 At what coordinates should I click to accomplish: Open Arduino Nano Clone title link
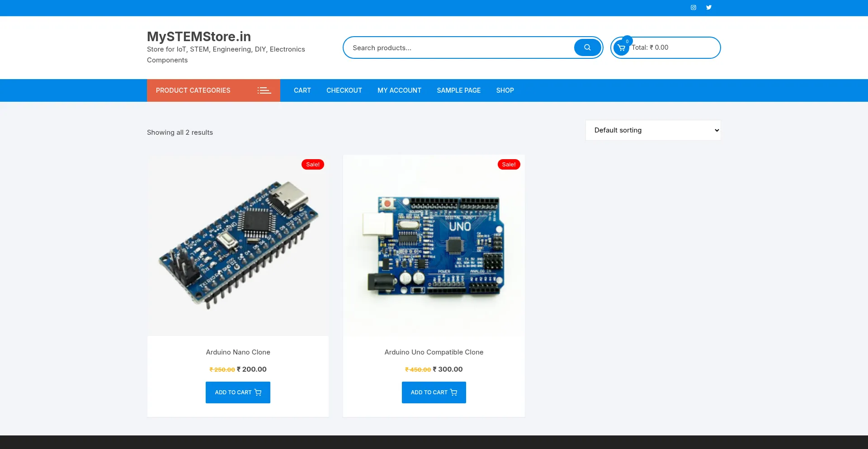tap(238, 352)
